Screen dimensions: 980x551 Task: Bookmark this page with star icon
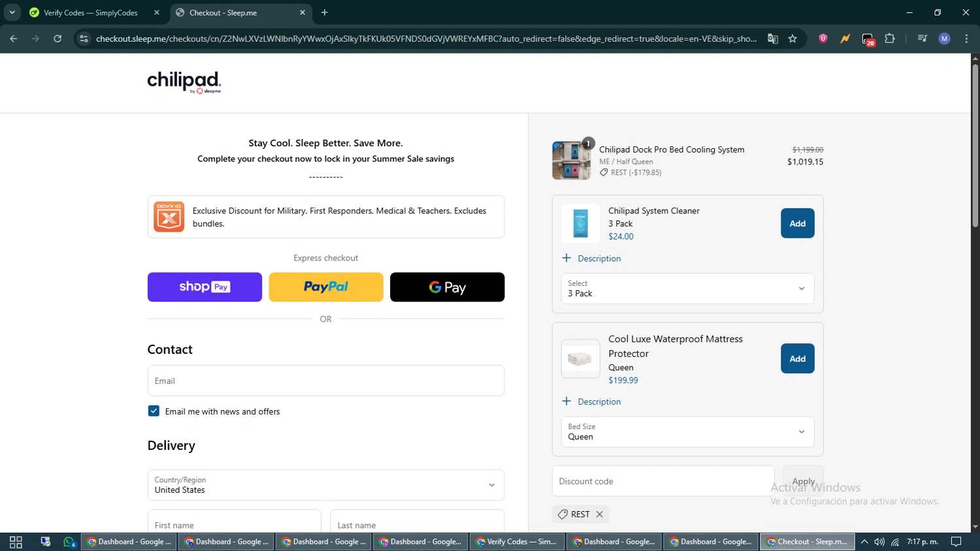[792, 39]
